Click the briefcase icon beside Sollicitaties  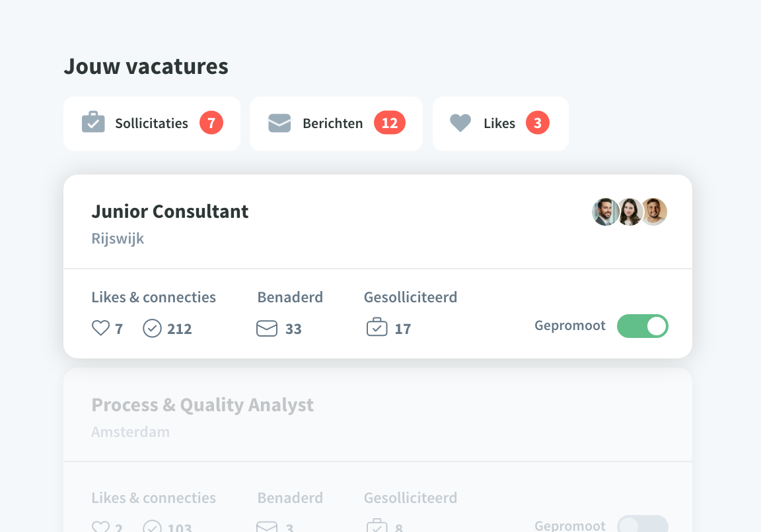93,122
